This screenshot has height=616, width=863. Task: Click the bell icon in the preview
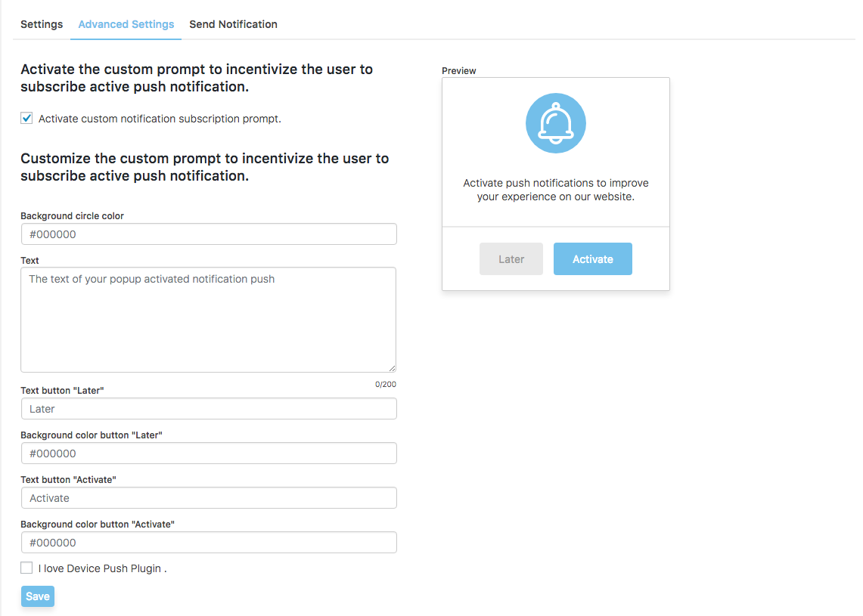pos(555,123)
